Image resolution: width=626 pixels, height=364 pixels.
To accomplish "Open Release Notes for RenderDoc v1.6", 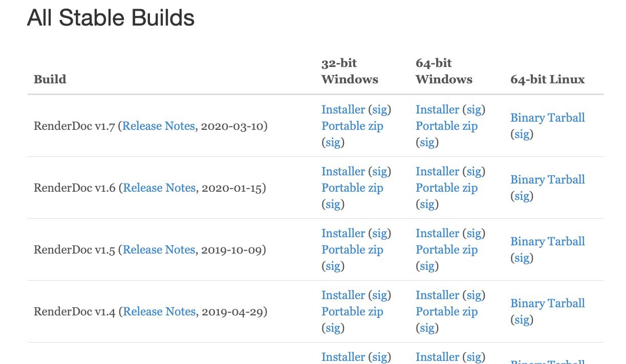I will (159, 188).
